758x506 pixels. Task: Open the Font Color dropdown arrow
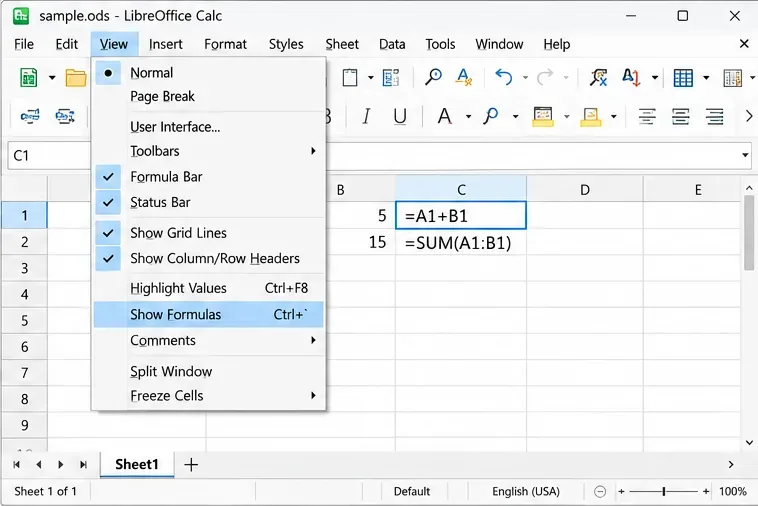[468, 116]
